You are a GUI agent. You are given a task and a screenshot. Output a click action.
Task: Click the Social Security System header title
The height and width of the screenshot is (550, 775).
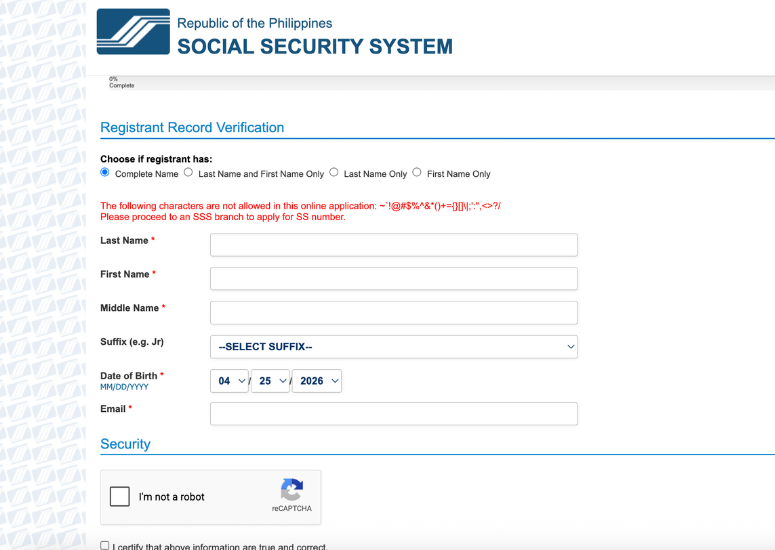pos(315,46)
